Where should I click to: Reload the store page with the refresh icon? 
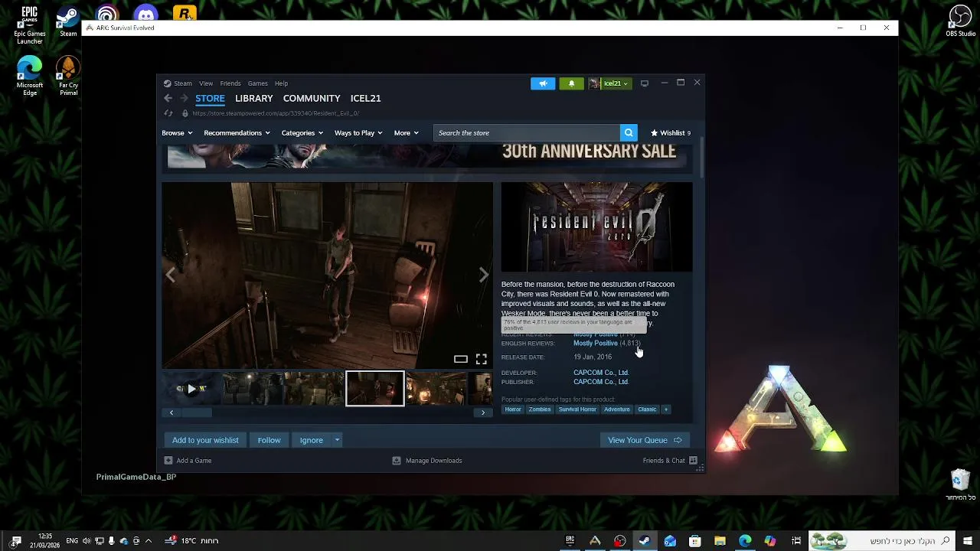tap(168, 113)
